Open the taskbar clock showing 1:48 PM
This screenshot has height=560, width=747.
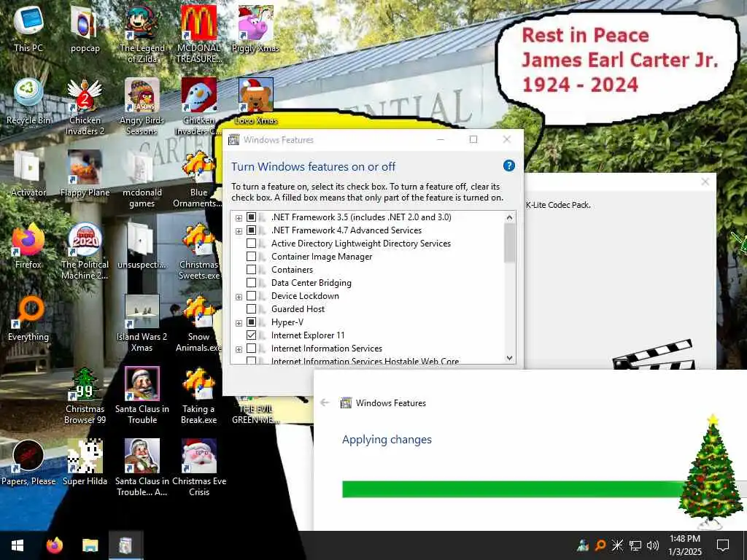click(685, 545)
